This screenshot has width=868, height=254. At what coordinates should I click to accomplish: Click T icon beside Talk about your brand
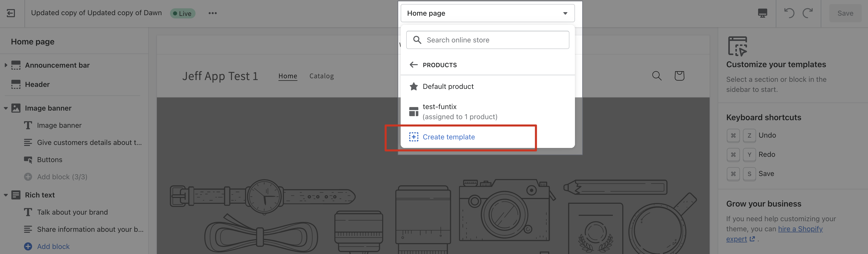tap(28, 212)
